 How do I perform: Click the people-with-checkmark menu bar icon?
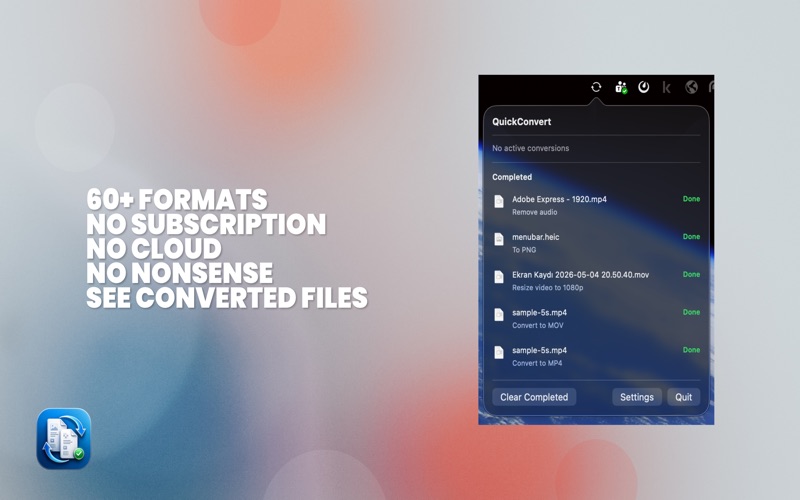tap(621, 87)
